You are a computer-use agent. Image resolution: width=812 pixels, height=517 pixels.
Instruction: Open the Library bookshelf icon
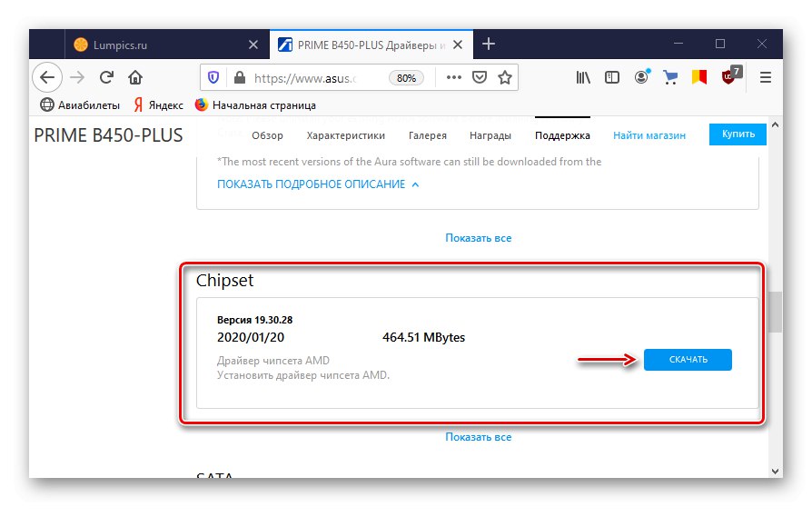tap(583, 78)
